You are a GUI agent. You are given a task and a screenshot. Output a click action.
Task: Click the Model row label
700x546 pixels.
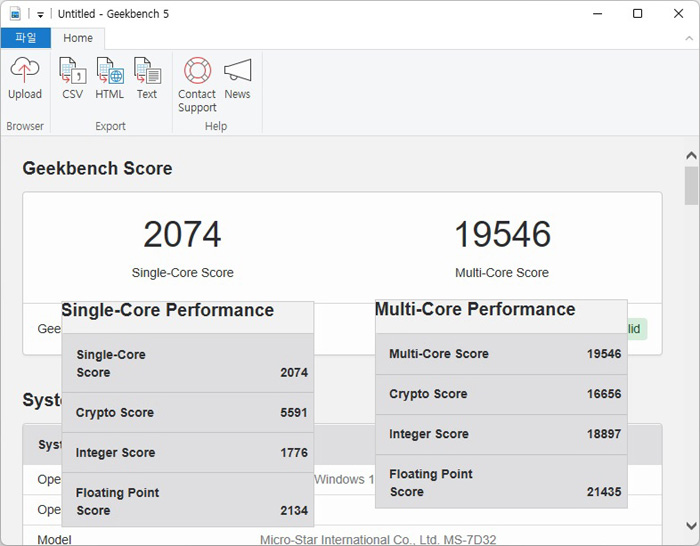click(x=54, y=539)
